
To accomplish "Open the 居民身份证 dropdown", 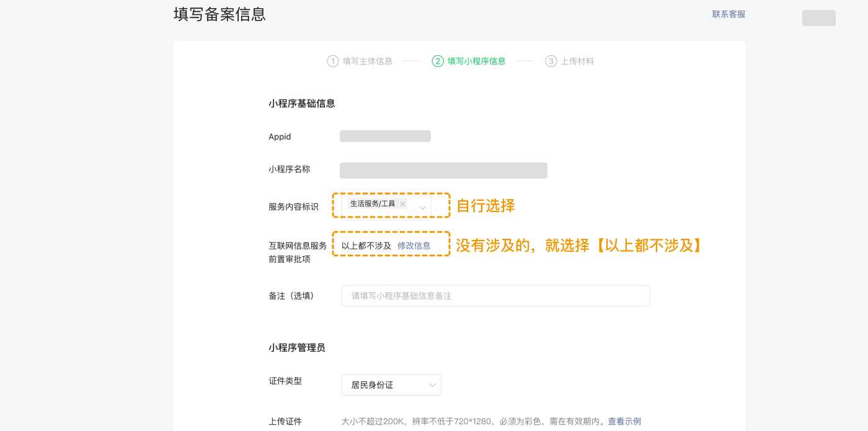I will pyautogui.click(x=391, y=385).
